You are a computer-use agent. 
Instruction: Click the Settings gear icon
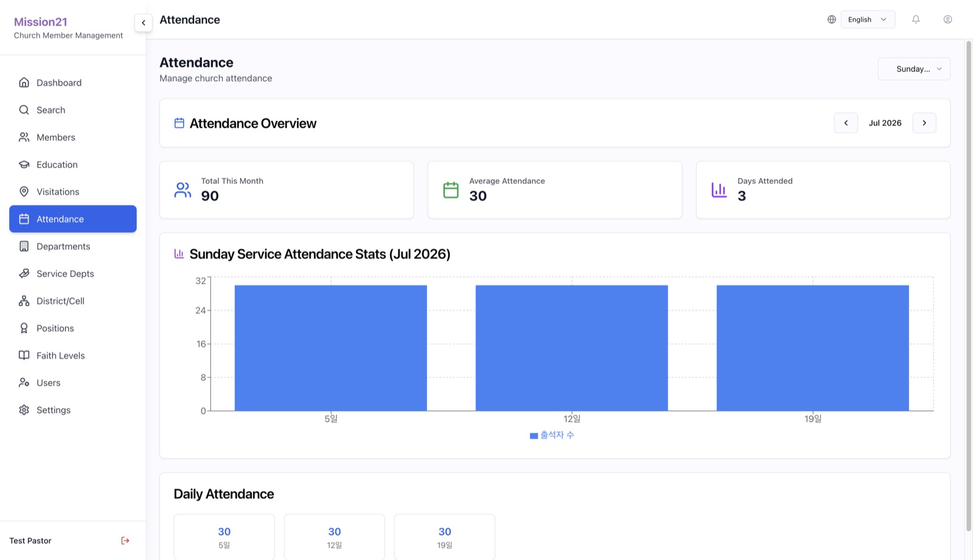(24, 410)
